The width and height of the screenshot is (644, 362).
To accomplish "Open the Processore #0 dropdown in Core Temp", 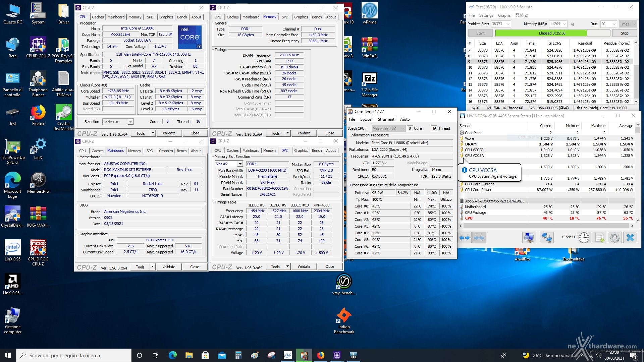I will point(389,128).
